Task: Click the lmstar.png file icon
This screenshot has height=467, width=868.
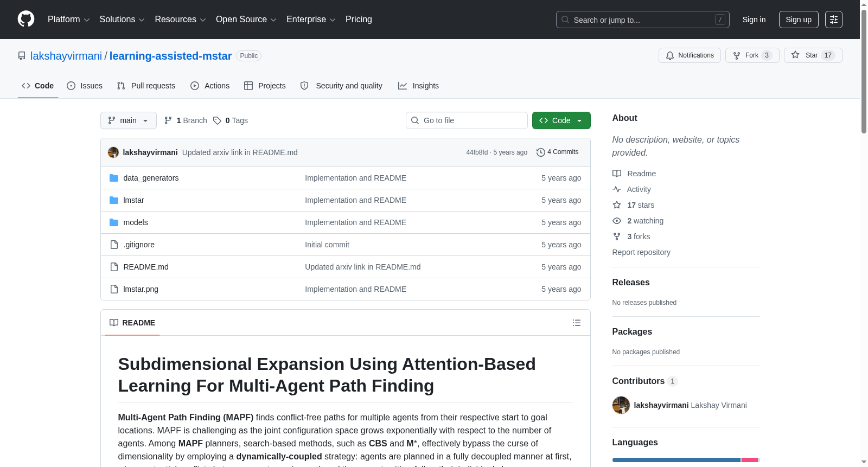Action: tap(114, 289)
